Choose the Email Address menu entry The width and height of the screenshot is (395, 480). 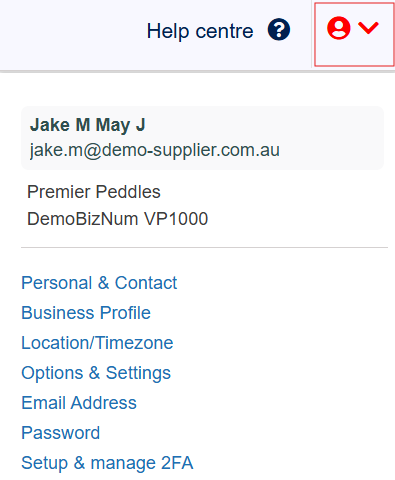tap(79, 403)
